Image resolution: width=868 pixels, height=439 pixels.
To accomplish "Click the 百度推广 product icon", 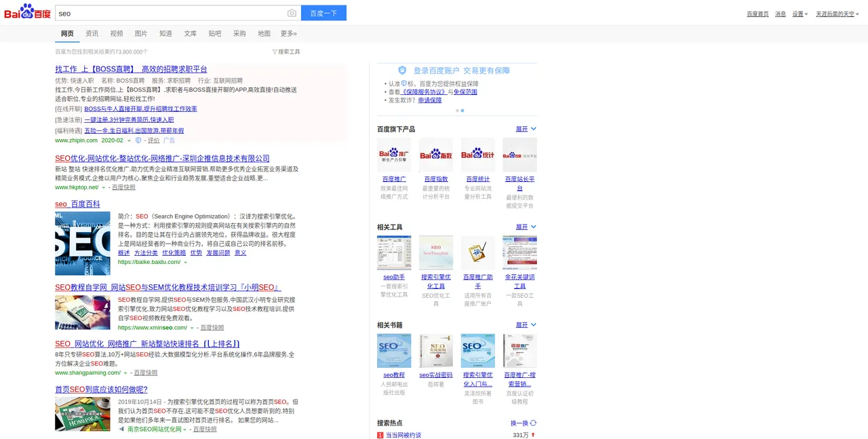I will coord(394,155).
